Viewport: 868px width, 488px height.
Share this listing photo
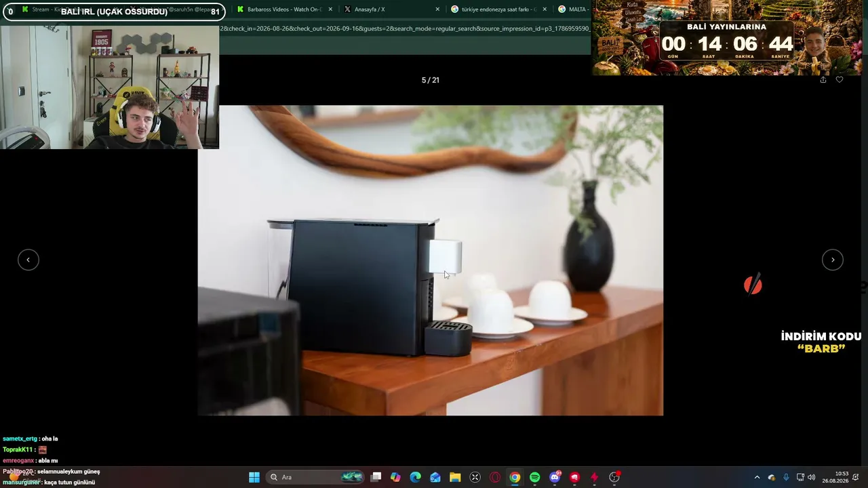click(x=823, y=80)
